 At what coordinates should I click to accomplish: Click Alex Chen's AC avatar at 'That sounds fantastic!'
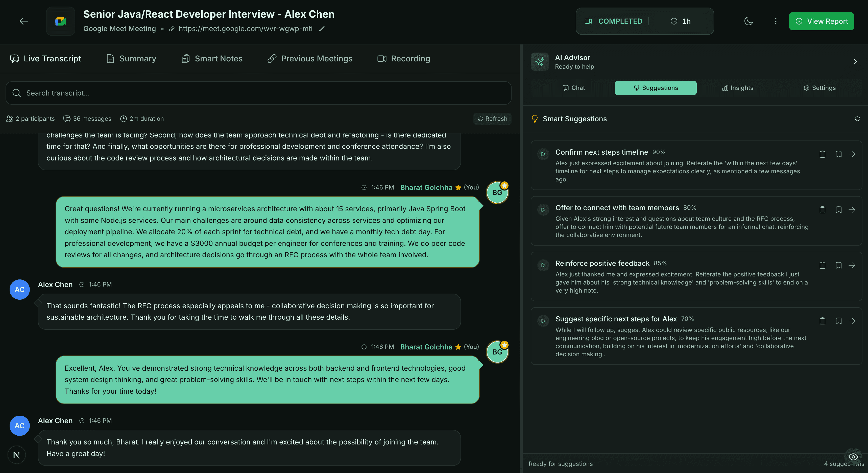pyautogui.click(x=19, y=290)
